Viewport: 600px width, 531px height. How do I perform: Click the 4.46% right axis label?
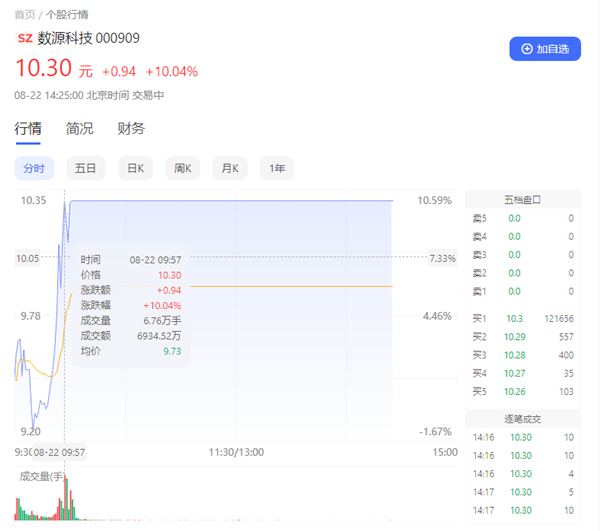pos(437,316)
